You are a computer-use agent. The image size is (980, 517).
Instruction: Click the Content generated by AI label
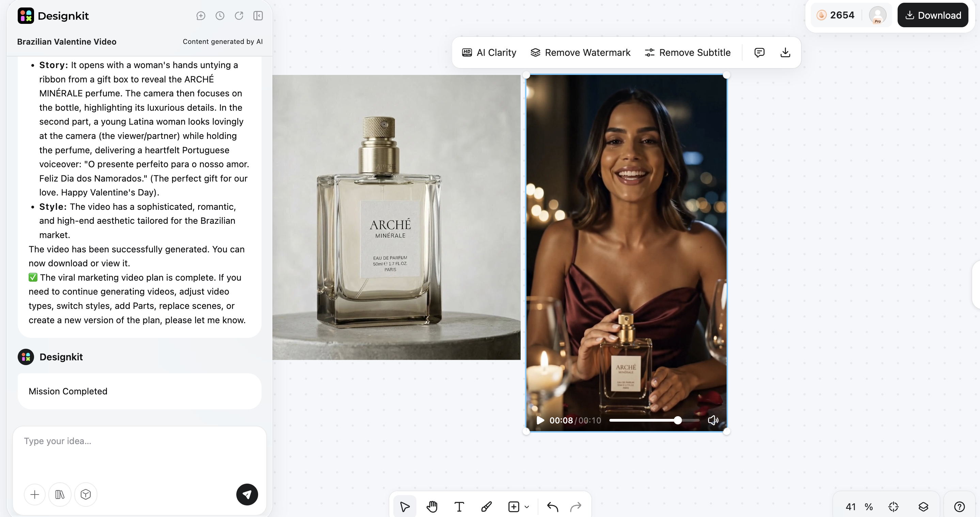(223, 42)
